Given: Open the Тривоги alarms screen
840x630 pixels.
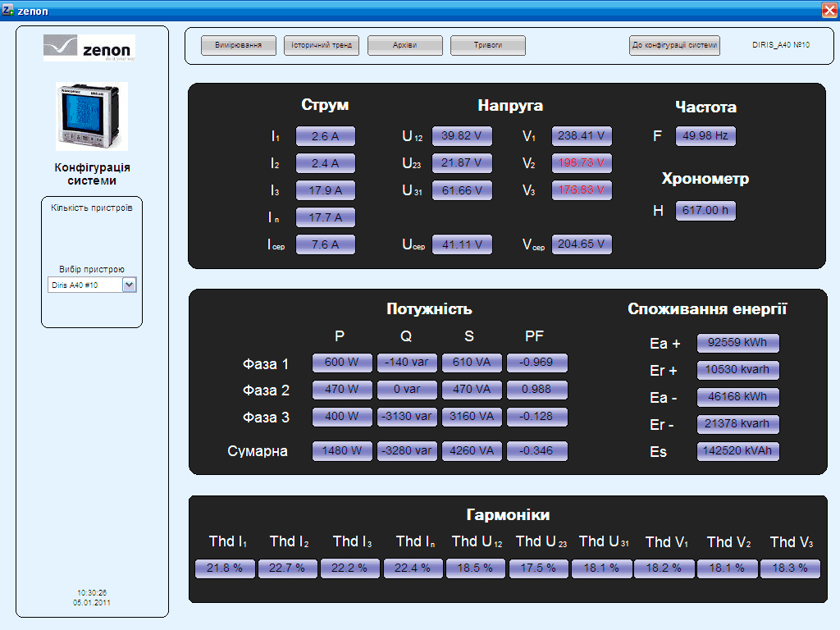Looking at the screenshot, I should (488, 46).
